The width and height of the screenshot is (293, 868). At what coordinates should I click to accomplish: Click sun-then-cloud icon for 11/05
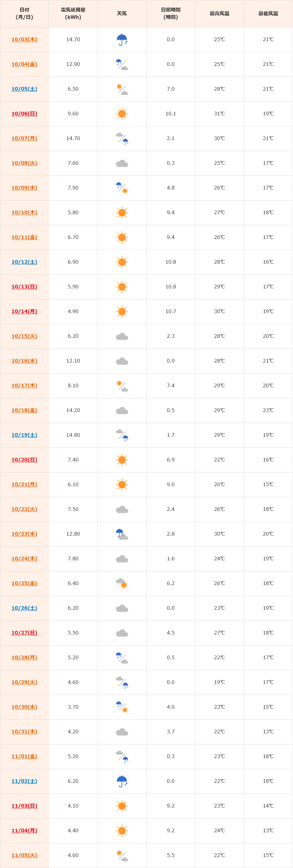point(122,855)
